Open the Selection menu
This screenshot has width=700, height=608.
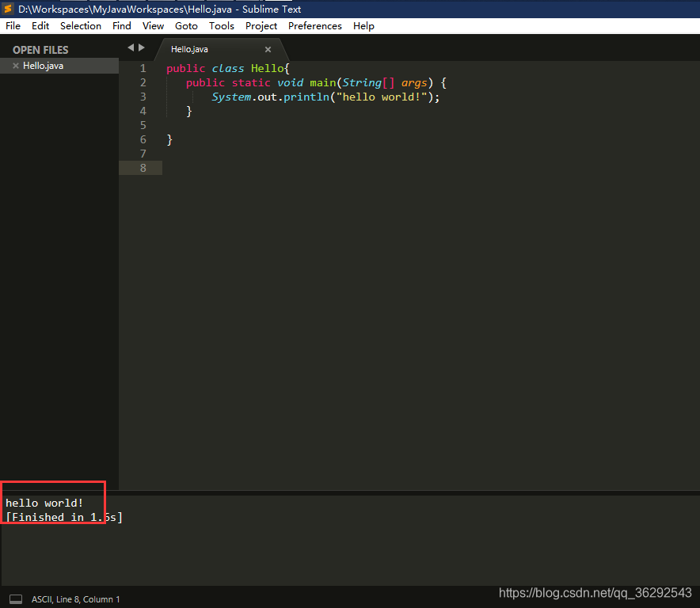80,25
